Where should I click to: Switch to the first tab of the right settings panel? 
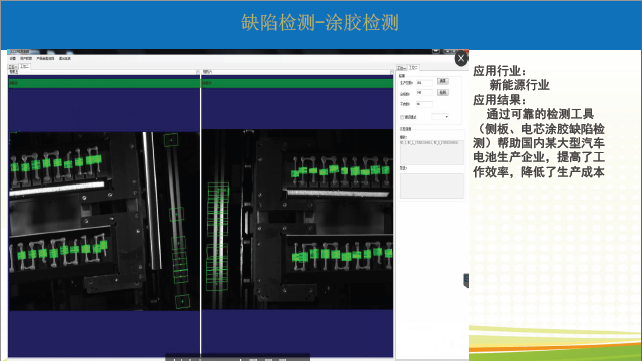[x=402, y=68]
